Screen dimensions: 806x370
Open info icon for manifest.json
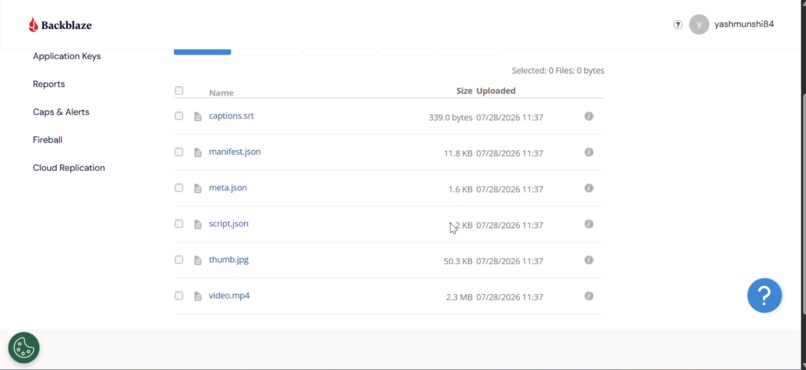[589, 152]
